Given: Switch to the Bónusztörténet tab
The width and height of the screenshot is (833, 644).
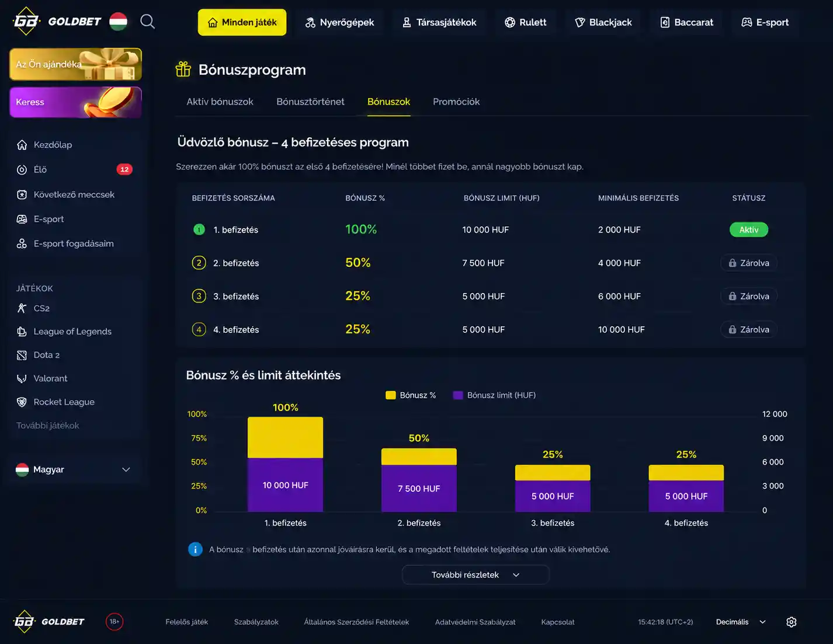Looking at the screenshot, I should [x=310, y=102].
